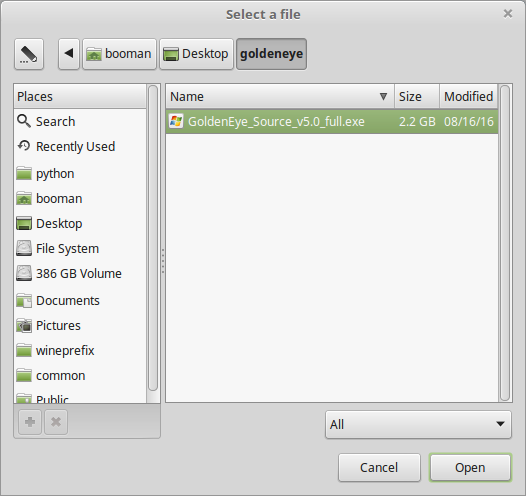Select GoldenEye_Source_v5.0_full.exe file
Screen dimensions: 526x496
332,121
